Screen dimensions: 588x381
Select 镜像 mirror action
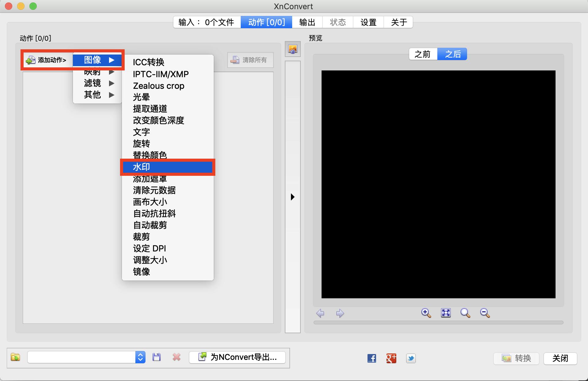(168, 272)
